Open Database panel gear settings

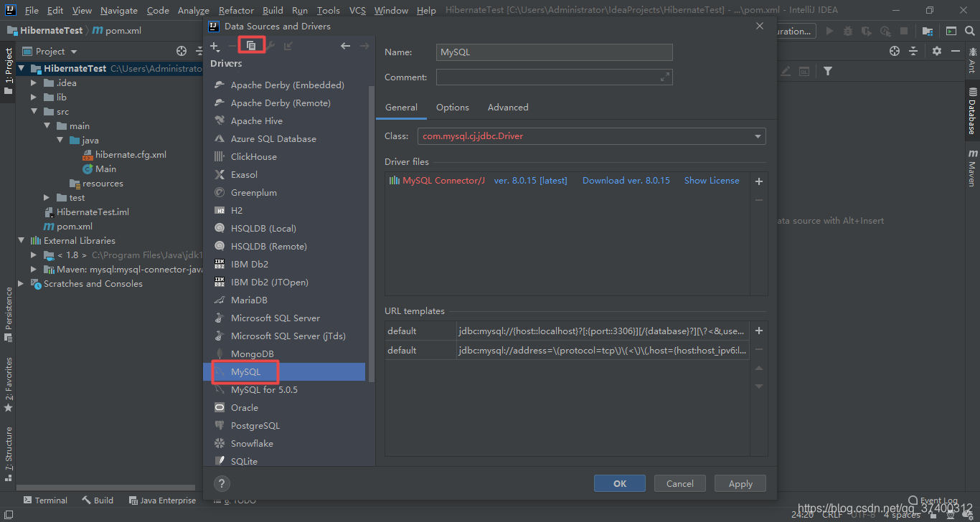936,51
